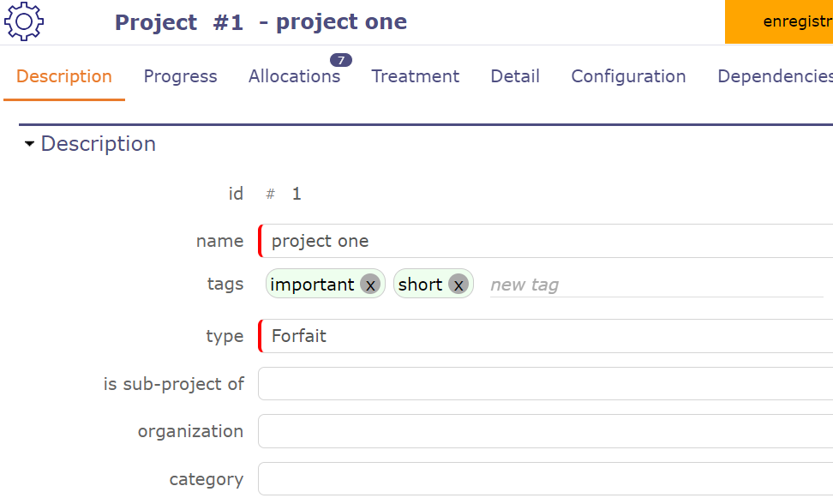Go to the Treatment tab
The width and height of the screenshot is (833, 504).
415,76
